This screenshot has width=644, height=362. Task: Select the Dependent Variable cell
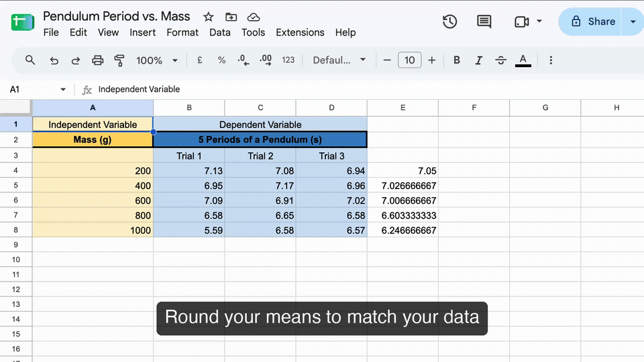pyautogui.click(x=260, y=125)
